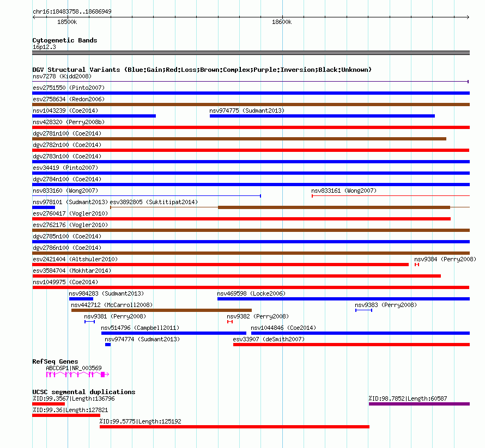This screenshot has width=485, height=448.
Task: Click the nsv9381 (Perry2008) label
Action: [x=115, y=316]
